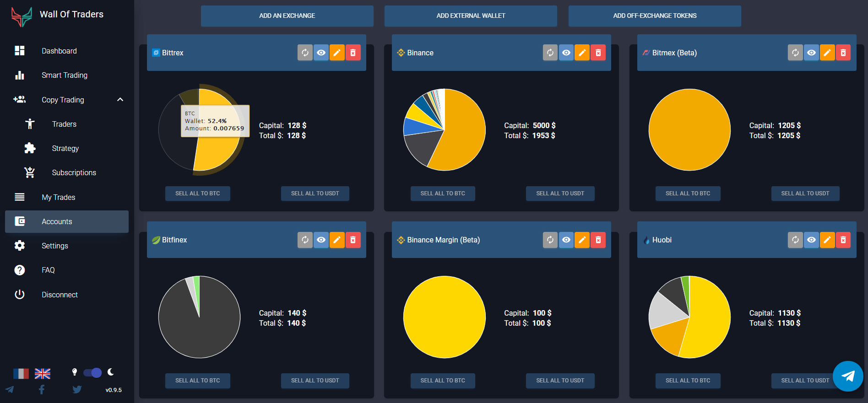Open the Facebook link in sidebar footer
Screen dimensions: 868x403
click(x=42, y=390)
